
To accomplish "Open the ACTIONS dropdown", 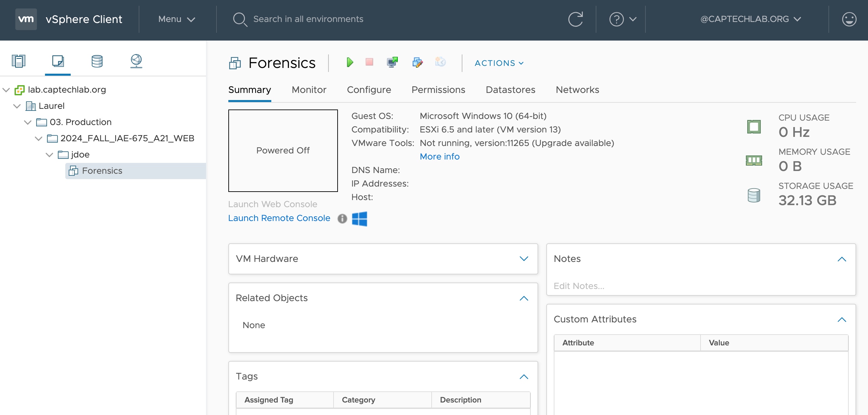I will tap(499, 63).
